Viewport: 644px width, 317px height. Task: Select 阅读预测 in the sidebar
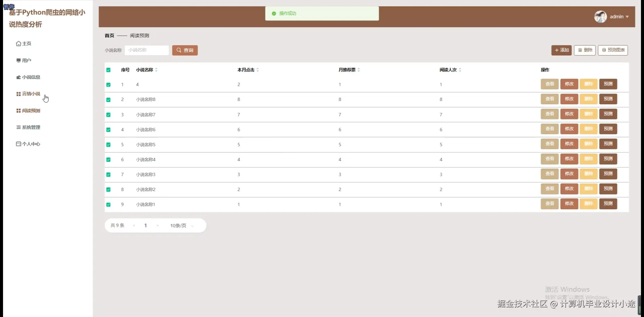point(28,111)
